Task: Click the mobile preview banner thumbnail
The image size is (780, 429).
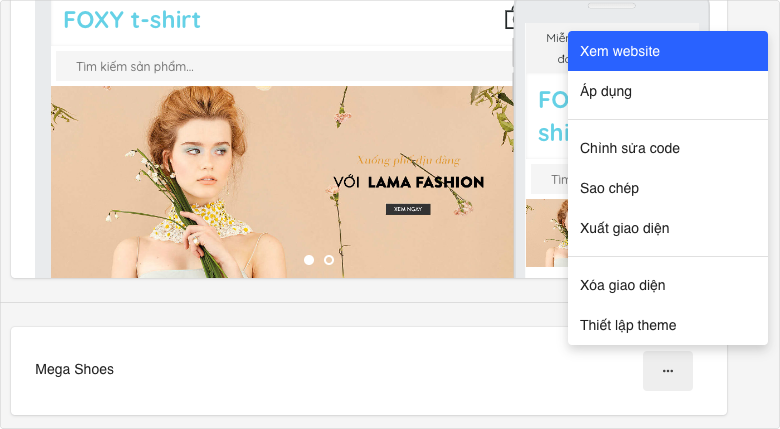Action: (x=546, y=232)
